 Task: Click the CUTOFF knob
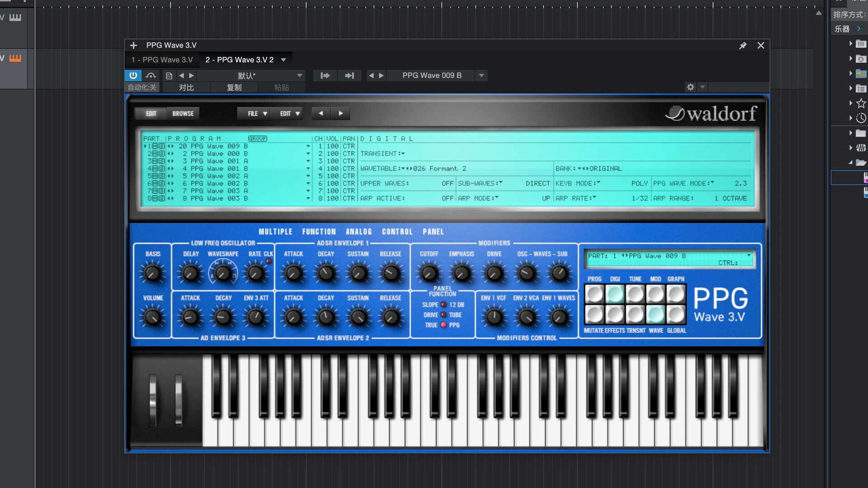(429, 273)
